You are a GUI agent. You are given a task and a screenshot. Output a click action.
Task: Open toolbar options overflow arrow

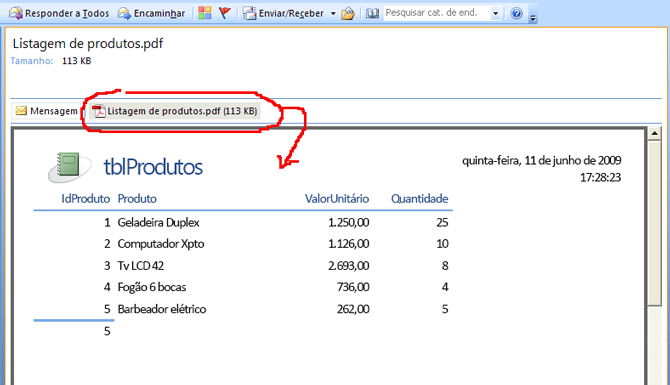[x=533, y=18]
